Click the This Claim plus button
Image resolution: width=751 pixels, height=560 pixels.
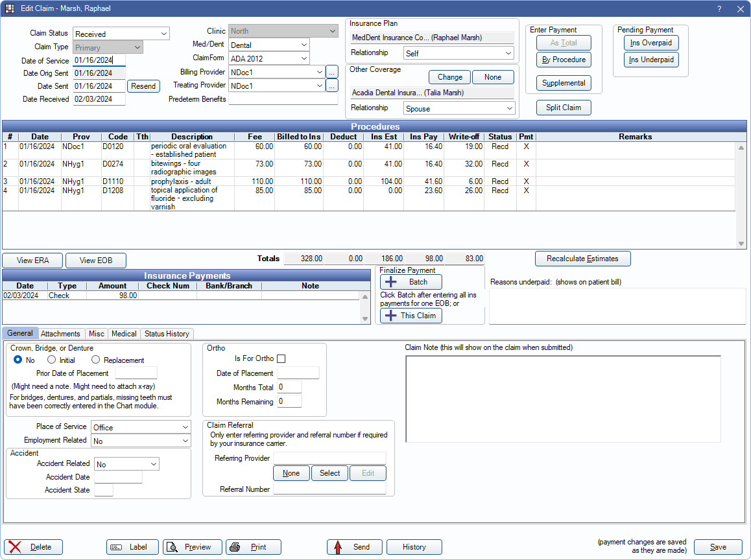(411, 316)
